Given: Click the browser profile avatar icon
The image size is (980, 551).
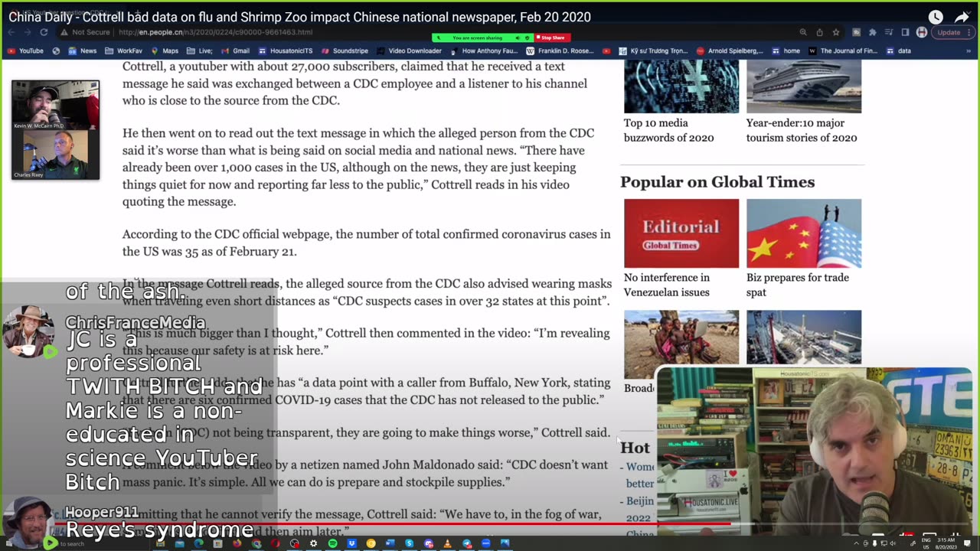Looking at the screenshot, I should click(x=922, y=32).
